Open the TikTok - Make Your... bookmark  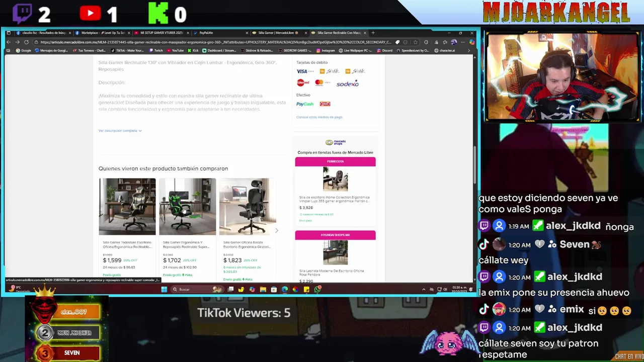click(127, 50)
